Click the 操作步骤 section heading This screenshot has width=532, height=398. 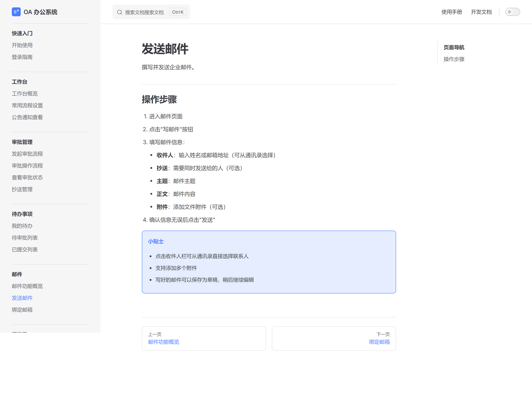(x=159, y=99)
